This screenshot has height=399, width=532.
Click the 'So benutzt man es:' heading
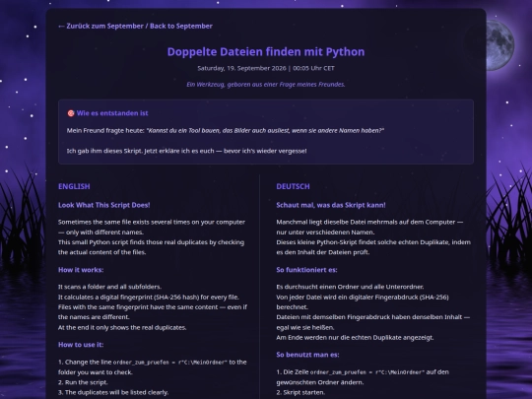click(307, 355)
